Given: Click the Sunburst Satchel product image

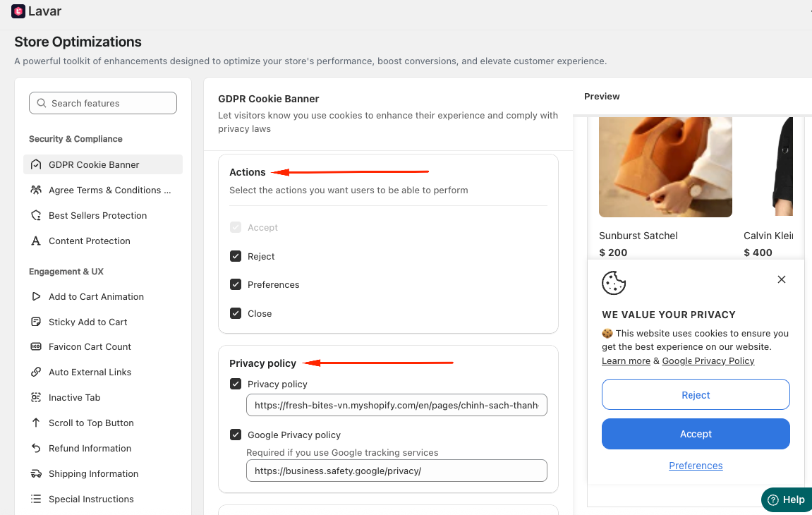Looking at the screenshot, I should [x=665, y=166].
